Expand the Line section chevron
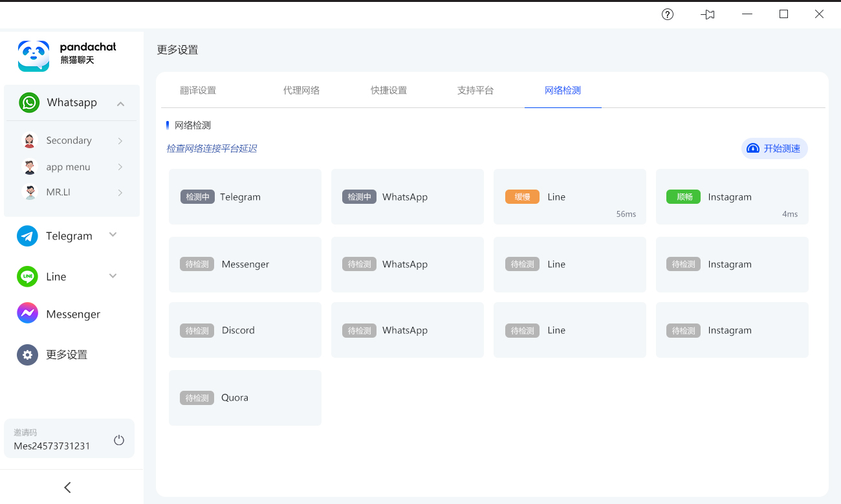841x504 pixels. click(113, 276)
